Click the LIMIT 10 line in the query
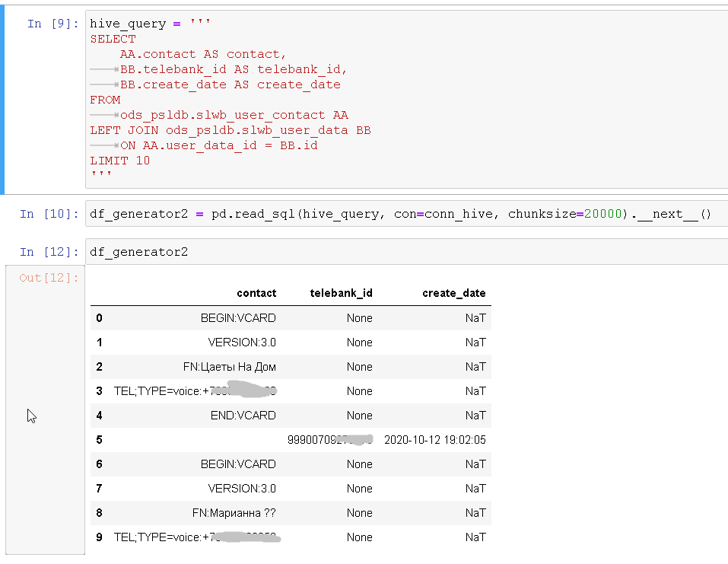The image size is (728, 564). coord(119,160)
